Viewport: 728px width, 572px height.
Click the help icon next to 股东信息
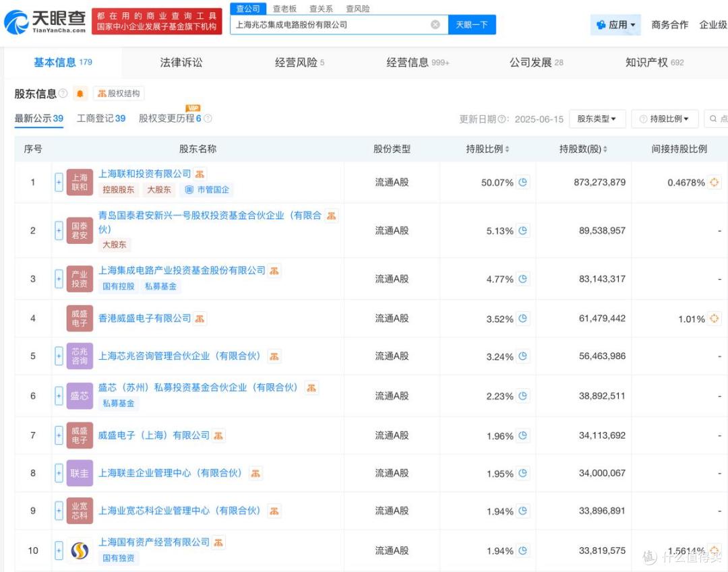coord(63,93)
